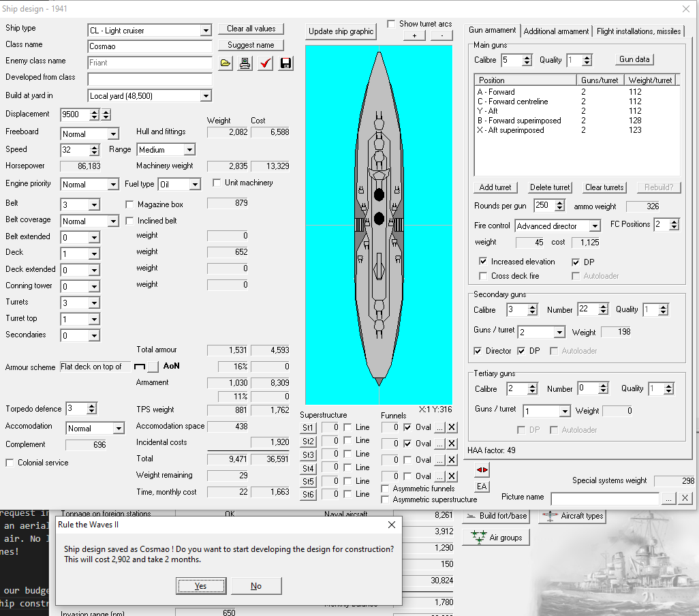Click the Clear turrets button
This screenshot has height=616, width=699.
(604, 187)
